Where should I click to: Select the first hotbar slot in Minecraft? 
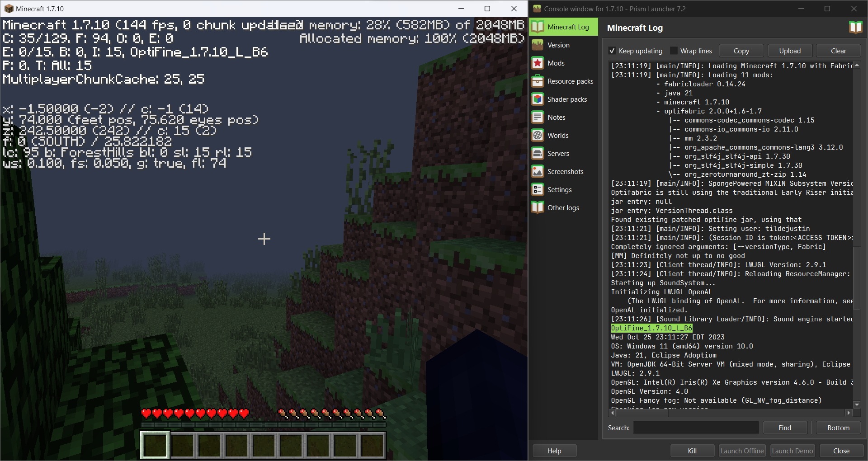pos(155,445)
